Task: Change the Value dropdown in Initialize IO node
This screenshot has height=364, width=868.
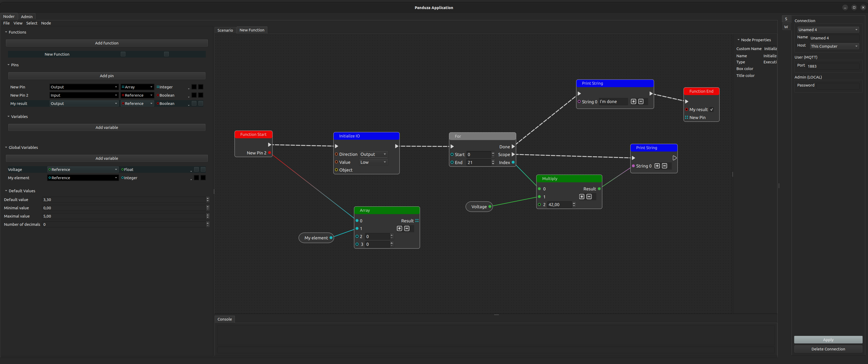Action: (373, 162)
